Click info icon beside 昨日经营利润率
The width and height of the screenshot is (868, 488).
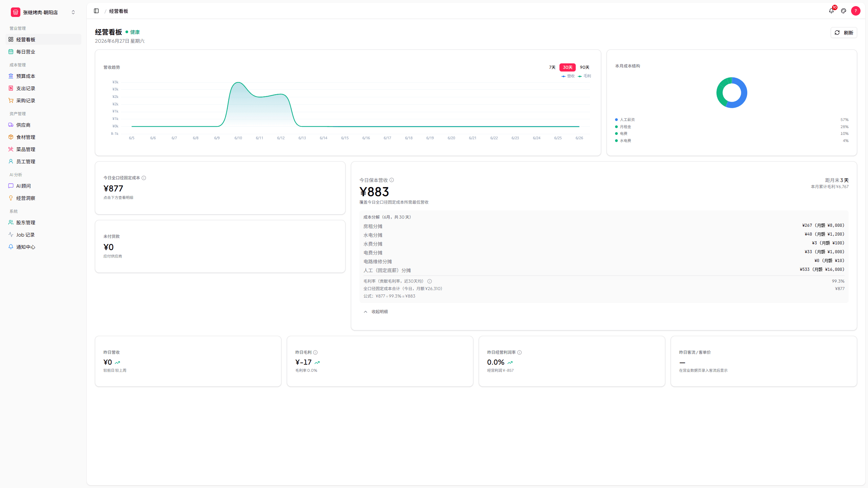(519, 352)
